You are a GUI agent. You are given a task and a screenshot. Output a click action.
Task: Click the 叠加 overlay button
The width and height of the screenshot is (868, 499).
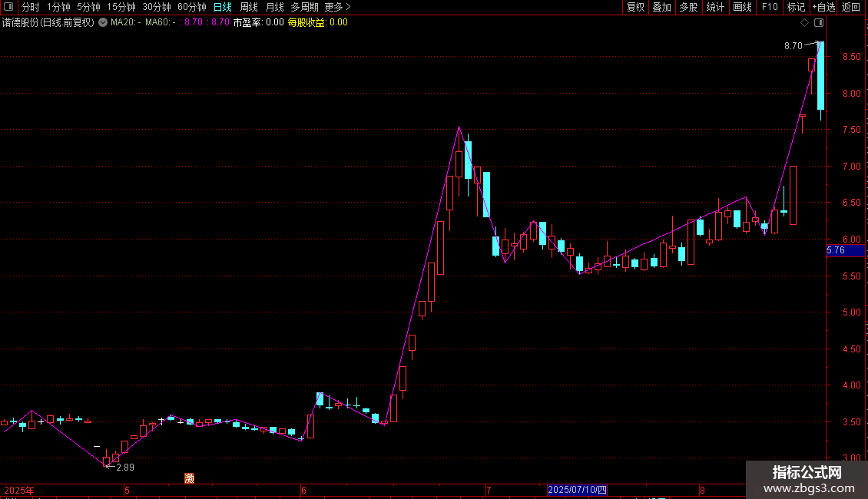[661, 7]
